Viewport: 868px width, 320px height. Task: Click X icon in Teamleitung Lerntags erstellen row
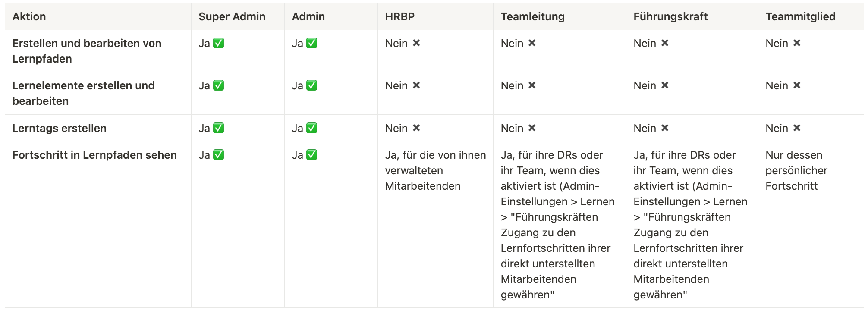pyautogui.click(x=532, y=128)
